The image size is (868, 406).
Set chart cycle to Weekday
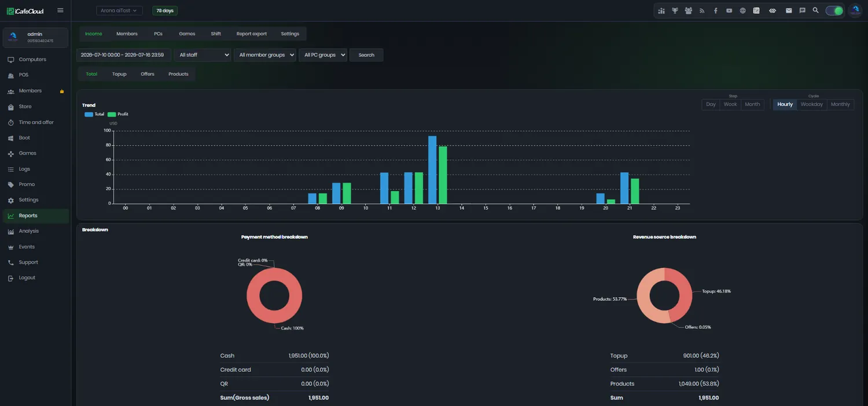pyautogui.click(x=812, y=105)
